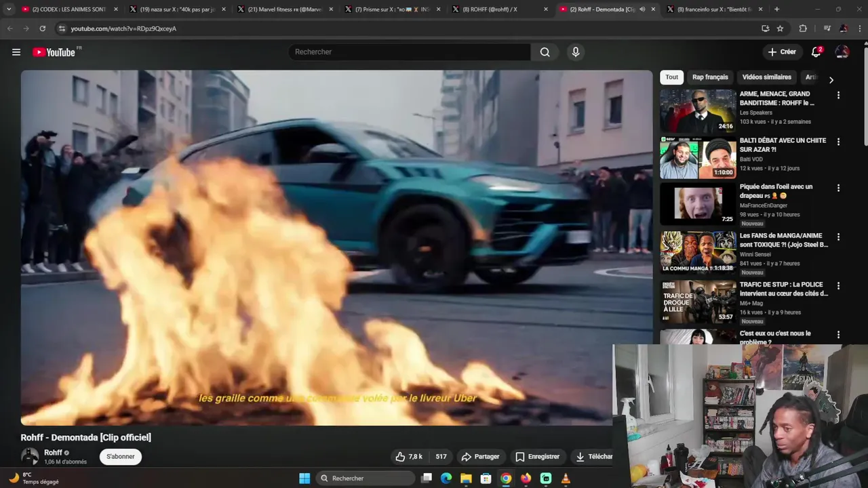Screen dimensions: 868x488
Task: Open File Explorer from the taskbar
Action: point(466,479)
